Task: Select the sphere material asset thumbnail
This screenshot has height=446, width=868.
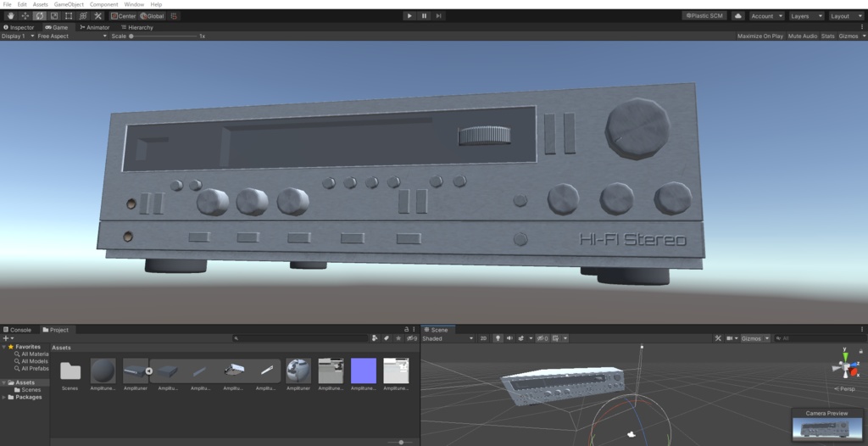Action: [x=103, y=371]
